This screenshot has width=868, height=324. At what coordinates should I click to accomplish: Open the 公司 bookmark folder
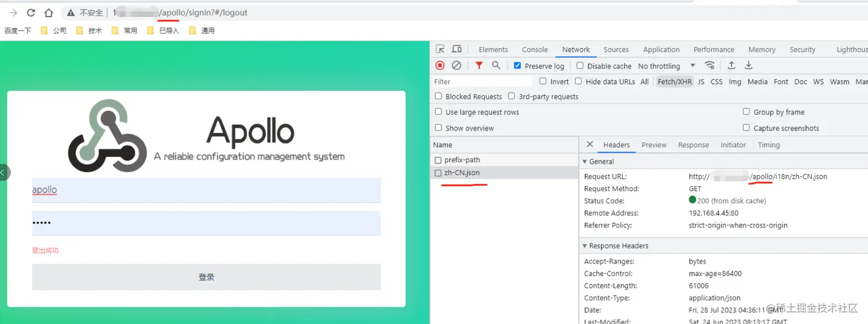[x=53, y=30]
